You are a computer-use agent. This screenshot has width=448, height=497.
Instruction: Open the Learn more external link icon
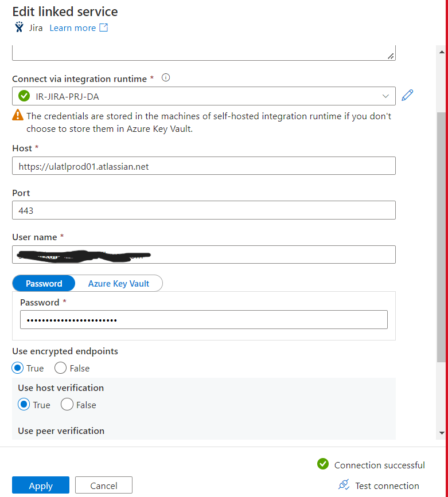[x=103, y=28]
